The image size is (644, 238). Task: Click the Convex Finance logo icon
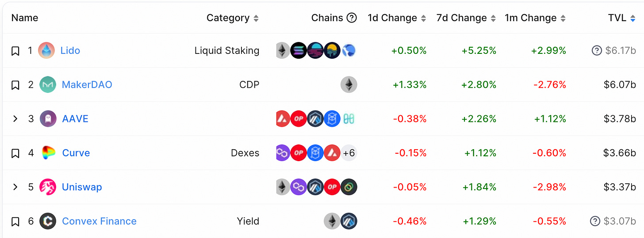[48, 221]
